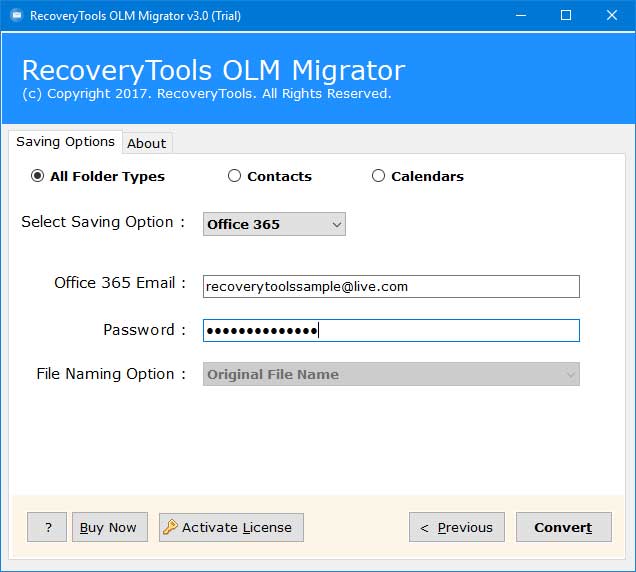Click the Buy Now button

(110, 527)
